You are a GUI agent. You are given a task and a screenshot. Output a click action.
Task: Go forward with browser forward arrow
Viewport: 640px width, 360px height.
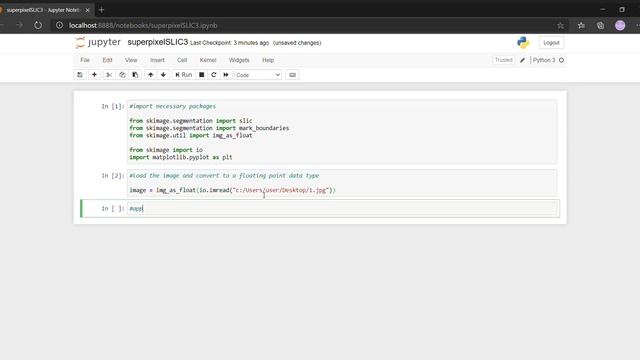pyautogui.click(x=19, y=25)
